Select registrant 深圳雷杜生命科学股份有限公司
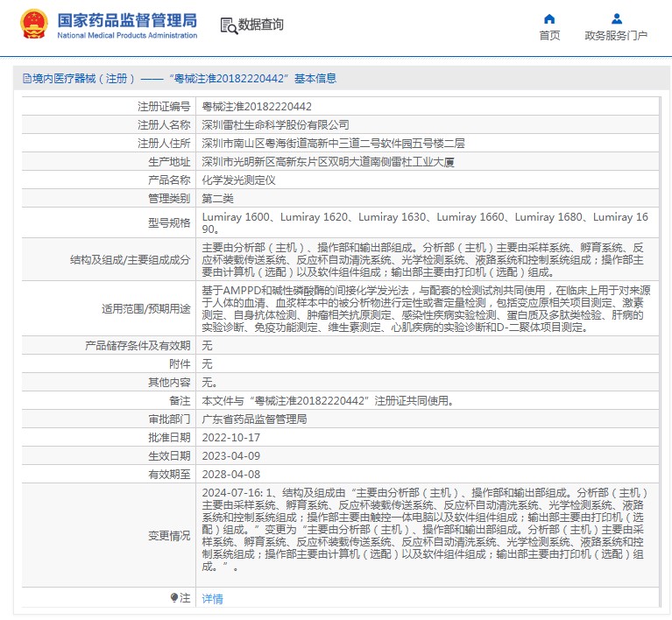Screen dimensions: 672x620 275,125
